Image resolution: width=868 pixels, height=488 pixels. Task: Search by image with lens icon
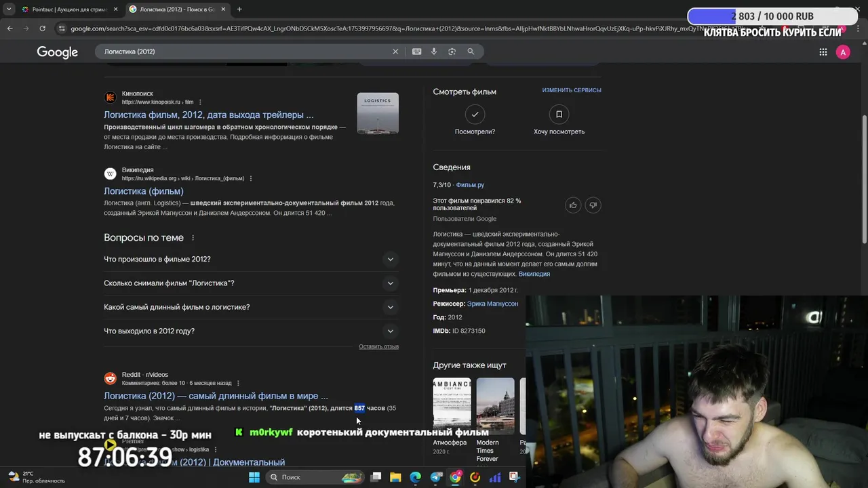tap(452, 52)
